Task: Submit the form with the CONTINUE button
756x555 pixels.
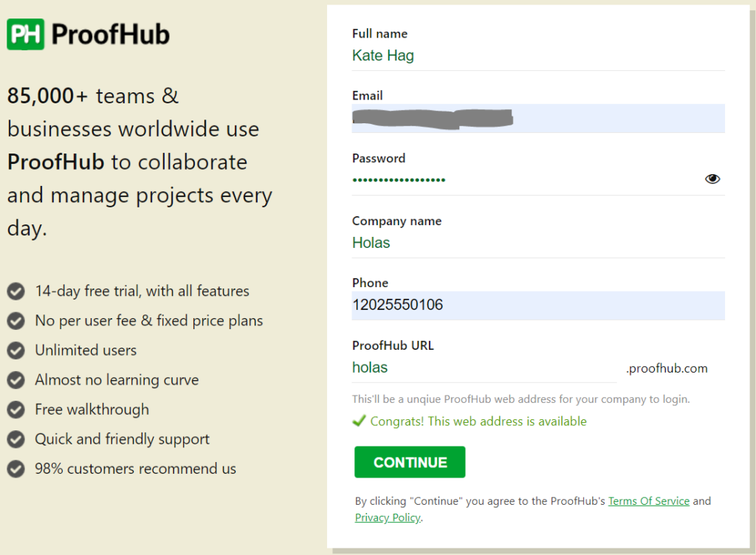Action: [x=410, y=462]
